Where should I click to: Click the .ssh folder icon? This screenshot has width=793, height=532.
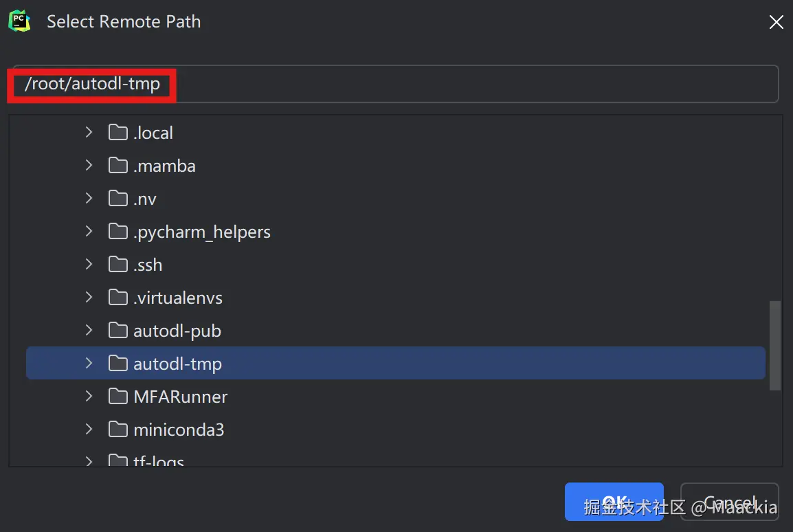(x=118, y=265)
